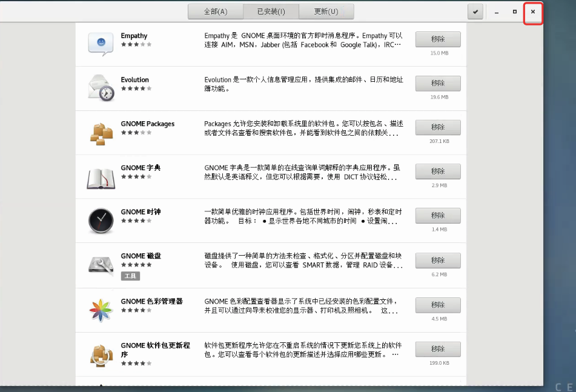Open the Evolution entry row for details
Image resolution: width=576 pixels, height=392 pixels.
273,87
